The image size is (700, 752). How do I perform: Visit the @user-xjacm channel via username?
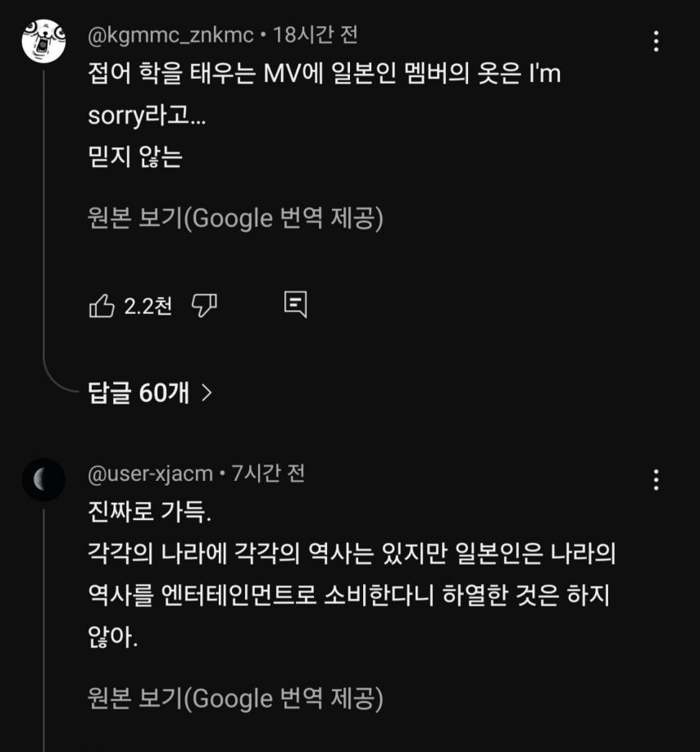click(x=150, y=473)
